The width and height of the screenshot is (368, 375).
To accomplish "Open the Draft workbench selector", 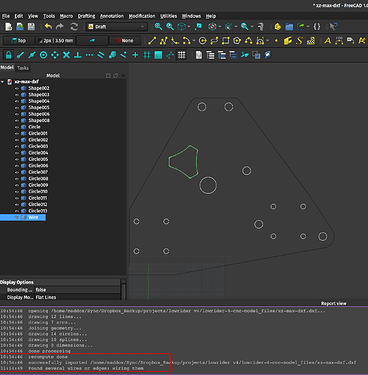I will coord(116,27).
